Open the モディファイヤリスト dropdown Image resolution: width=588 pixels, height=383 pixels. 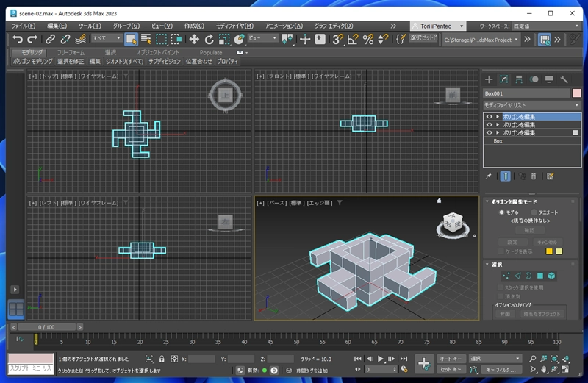[x=531, y=105]
